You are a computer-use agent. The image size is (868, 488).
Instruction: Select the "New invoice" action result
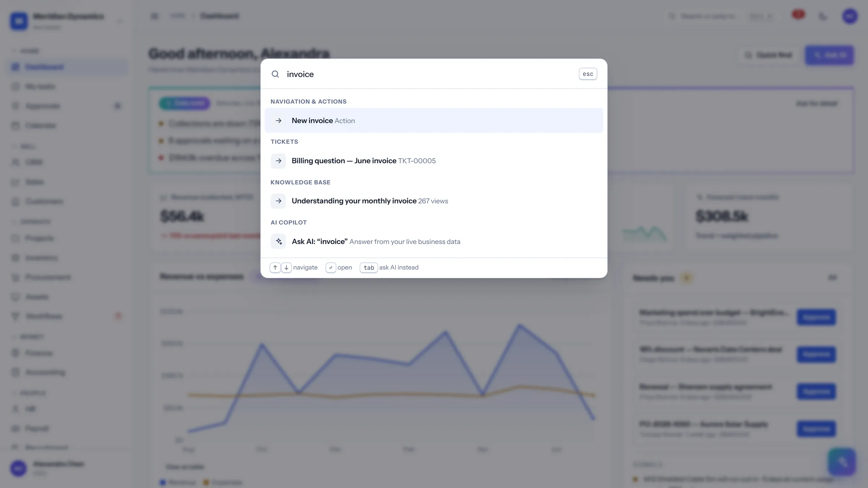[x=434, y=120]
